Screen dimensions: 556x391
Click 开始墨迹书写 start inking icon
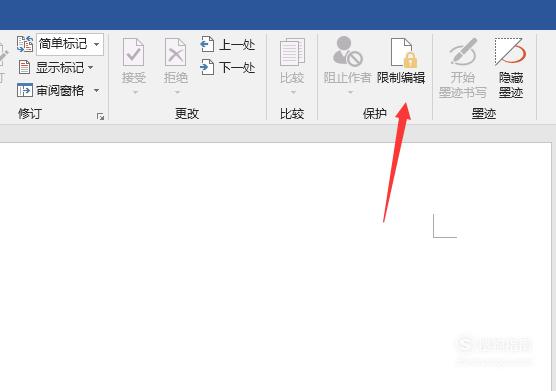pos(463,52)
